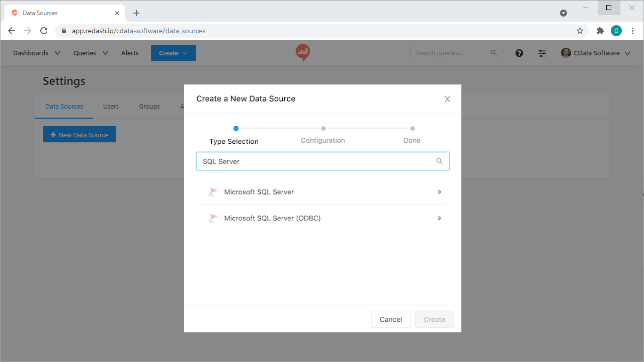Image resolution: width=644 pixels, height=362 pixels.
Task: Click the user avatar photo
Action: pos(566,53)
